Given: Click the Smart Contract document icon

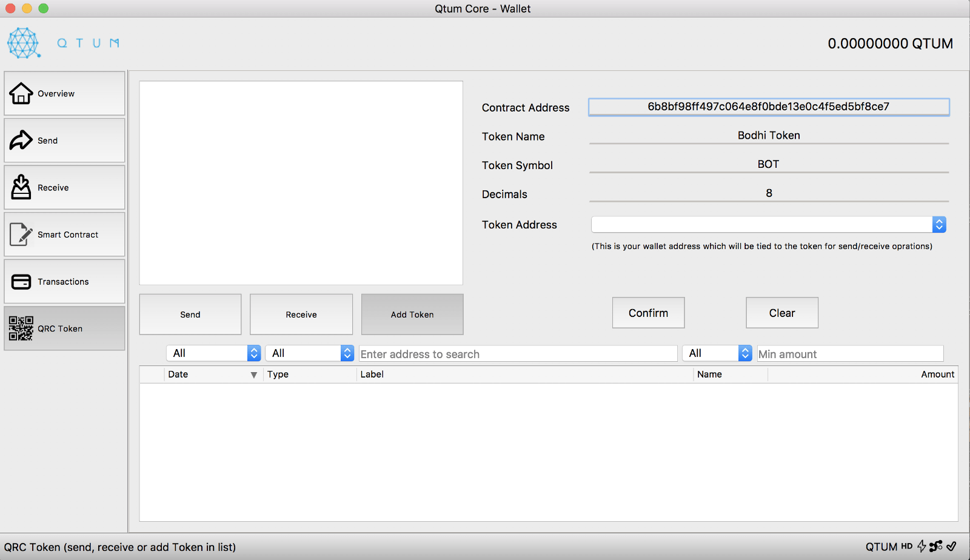Looking at the screenshot, I should click(21, 234).
